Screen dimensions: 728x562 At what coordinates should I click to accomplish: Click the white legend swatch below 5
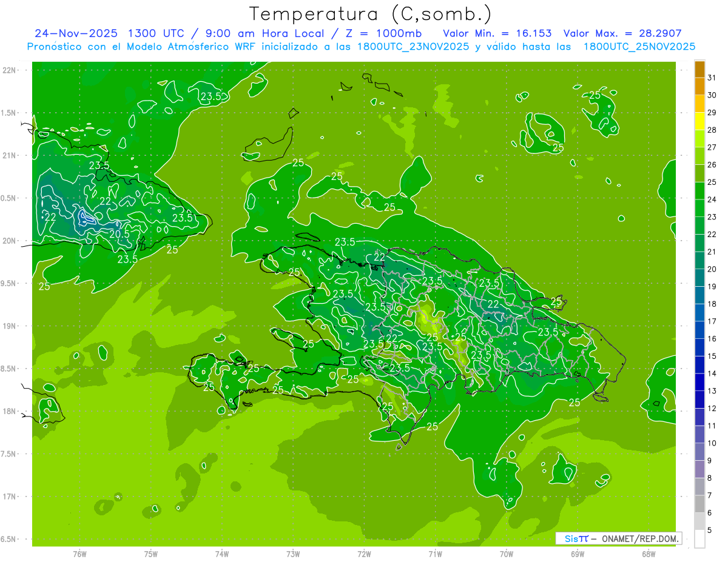point(699,539)
